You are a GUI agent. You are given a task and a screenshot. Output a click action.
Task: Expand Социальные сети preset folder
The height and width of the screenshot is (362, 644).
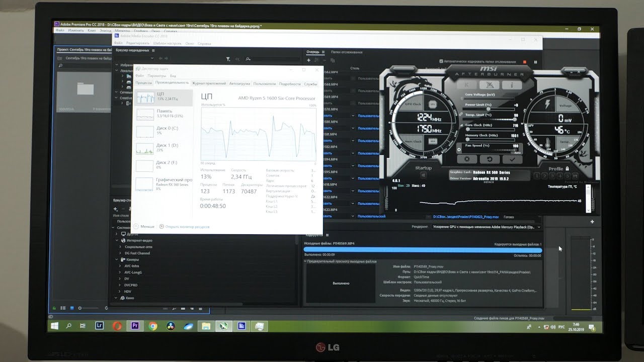tap(120, 247)
